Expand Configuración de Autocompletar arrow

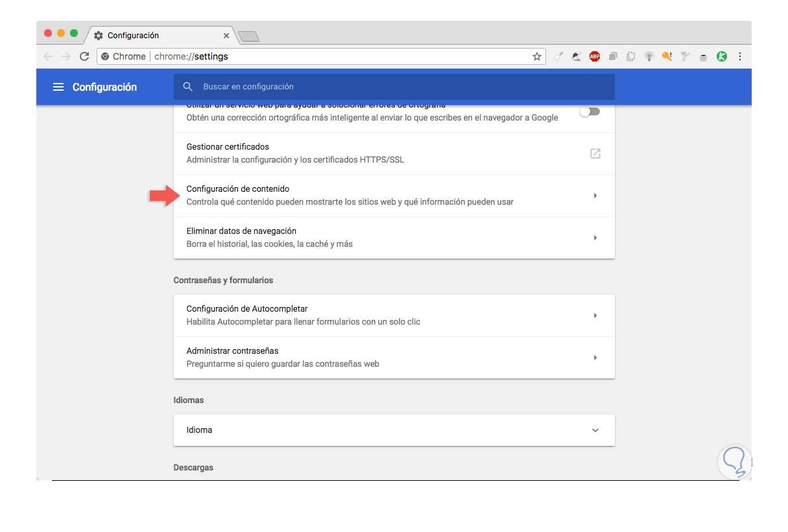595,316
